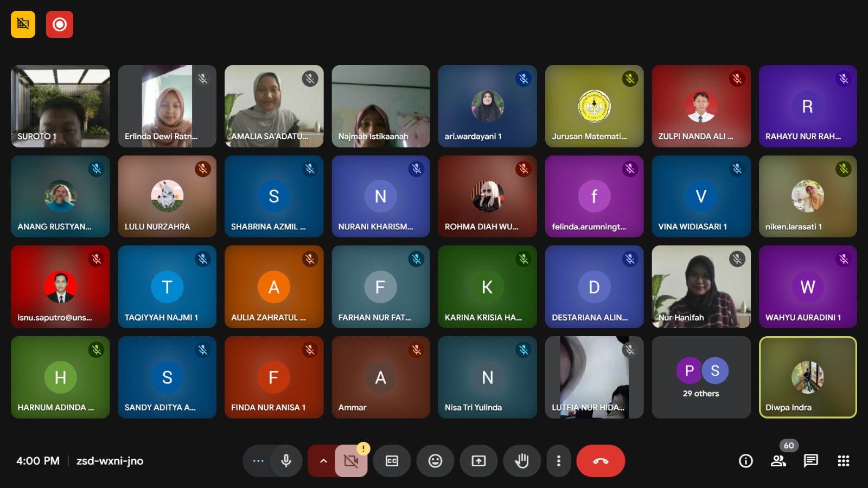Turn on the camera button
The image size is (868, 488).
351,461
